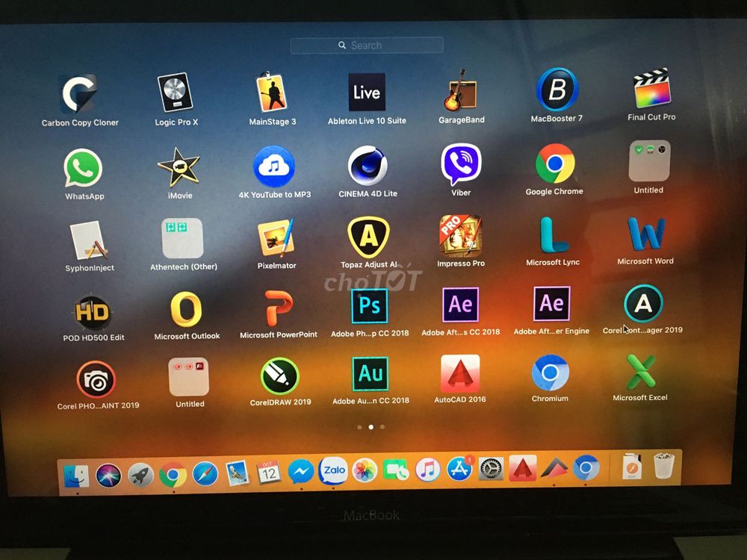This screenshot has width=747, height=560.
Task: Launch SyphonInject
Action: point(89,240)
